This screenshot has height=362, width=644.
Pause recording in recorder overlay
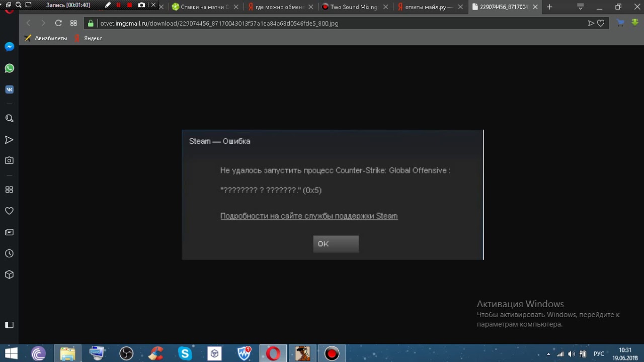(119, 5)
